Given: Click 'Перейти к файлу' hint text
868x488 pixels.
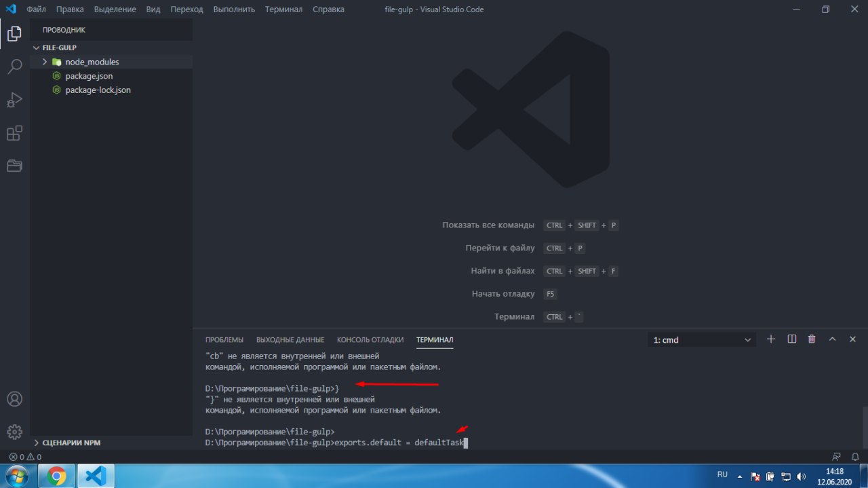Looking at the screenshot, I should (x=500, y=248).
